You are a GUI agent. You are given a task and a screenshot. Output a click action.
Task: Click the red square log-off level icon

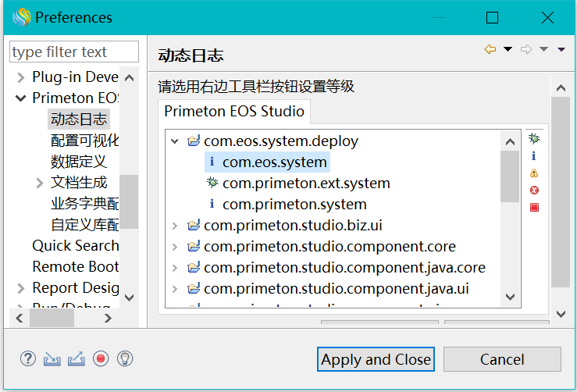pyautogui.click(x=534, y=208)
